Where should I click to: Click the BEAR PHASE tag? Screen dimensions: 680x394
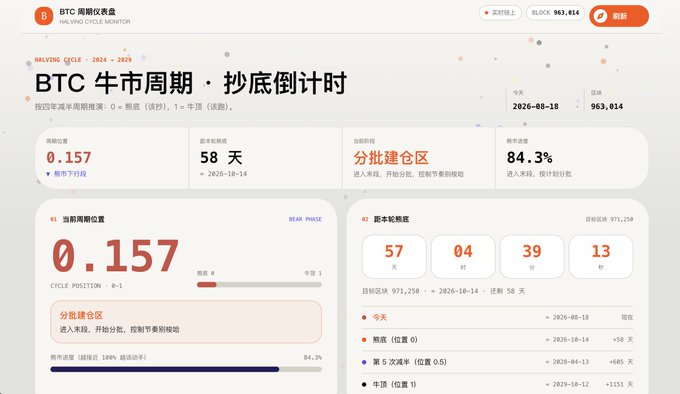coord(305,219)
